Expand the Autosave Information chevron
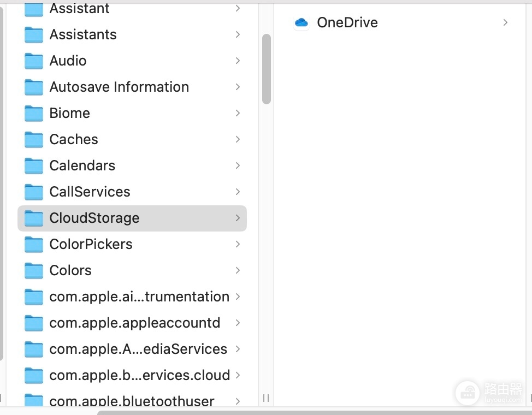 (x=238, y=87)
